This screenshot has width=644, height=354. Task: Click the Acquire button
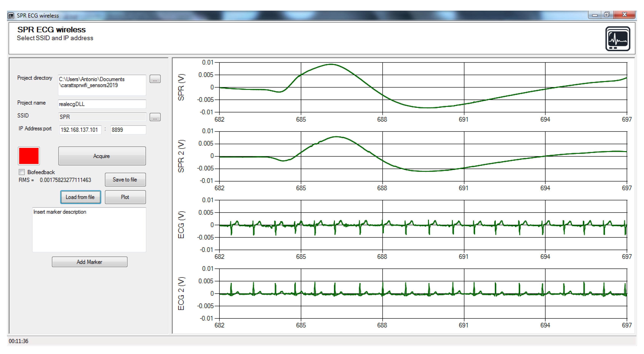[x=101, y=156]
